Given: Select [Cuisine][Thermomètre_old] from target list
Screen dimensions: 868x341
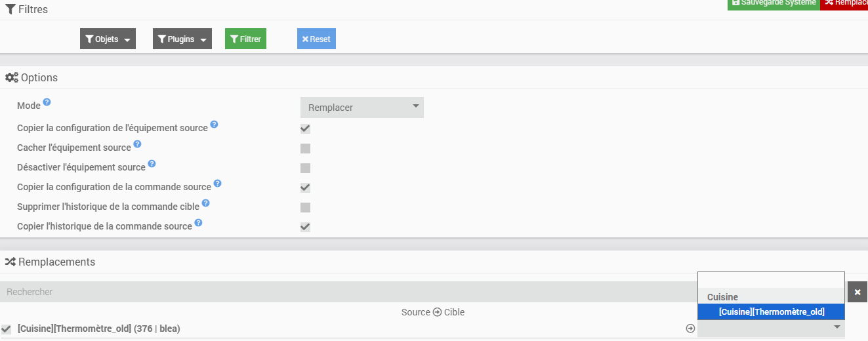Looking at the screenshot, I should [771, 312].
